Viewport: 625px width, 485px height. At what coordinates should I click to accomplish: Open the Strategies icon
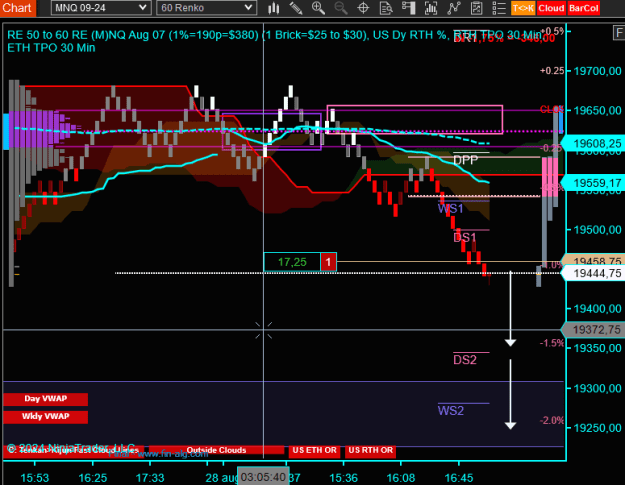(476, 8)
